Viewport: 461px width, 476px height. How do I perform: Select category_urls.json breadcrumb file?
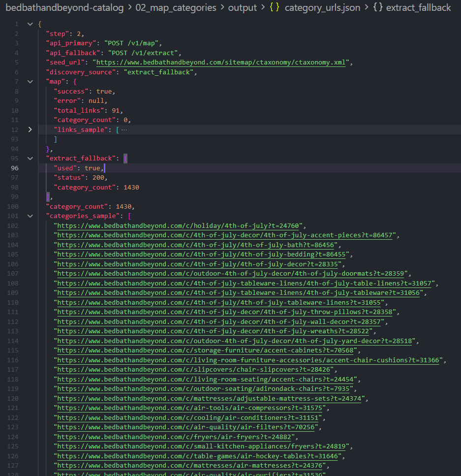[x=322, y=7]
